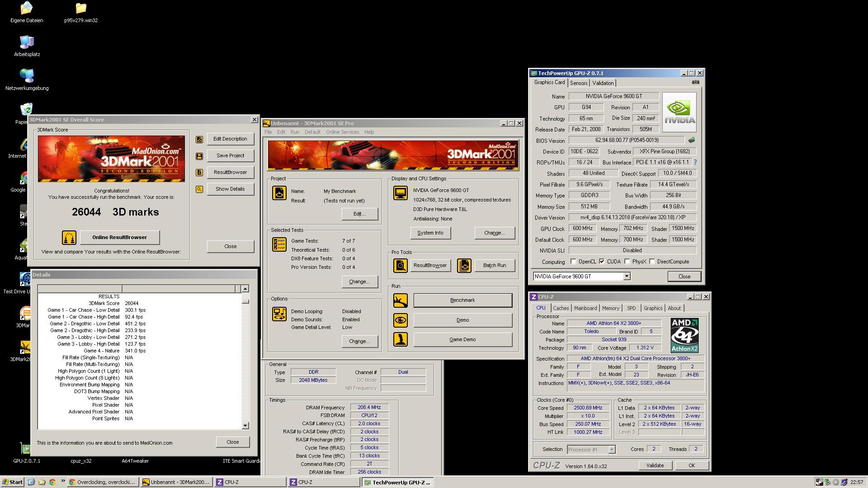The image size is (868, 488).
Task: Click the Start button on taskbar
Action: (13, 482)
